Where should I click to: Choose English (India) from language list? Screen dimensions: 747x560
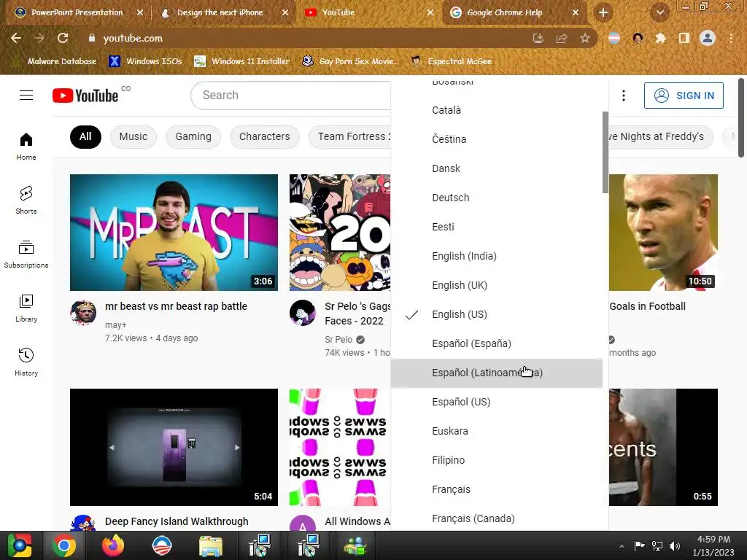tap(496, 256)
